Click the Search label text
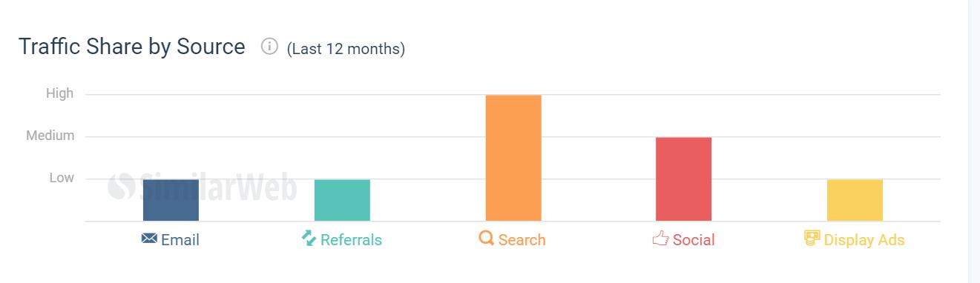Viewport: 980px width, 283px height. 522,240
